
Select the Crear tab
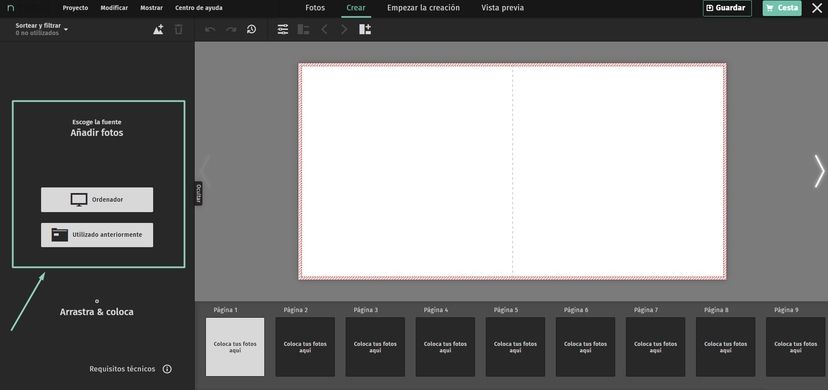[x=356, y=8]
